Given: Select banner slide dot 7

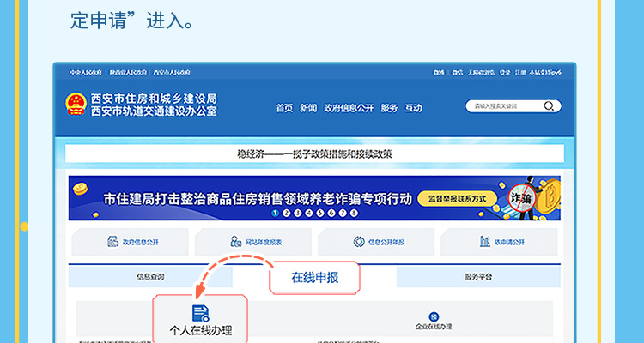Looking at the screenshot, I should click(343, 214).
